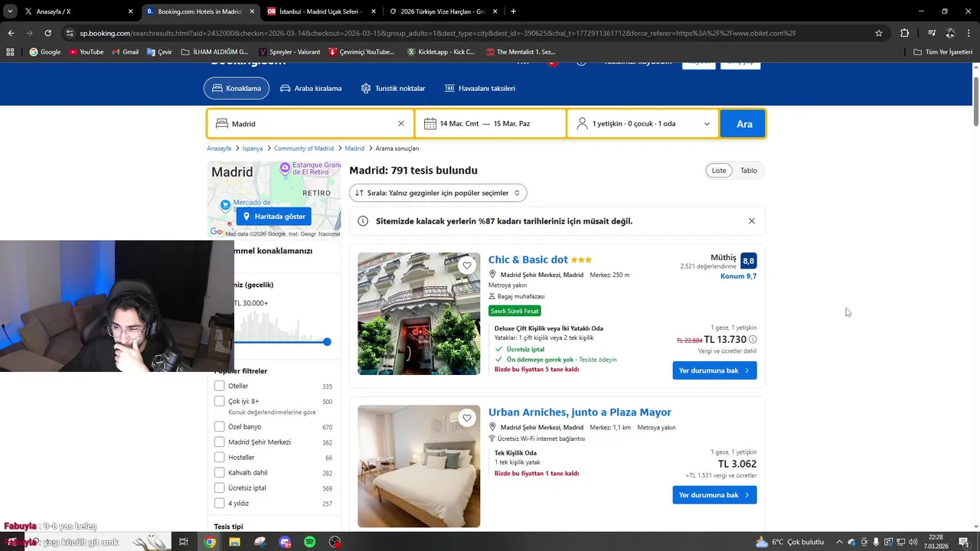Check the Çok iyi: 8+ filter
Screen dimensions: 980x551
[220, 401]
